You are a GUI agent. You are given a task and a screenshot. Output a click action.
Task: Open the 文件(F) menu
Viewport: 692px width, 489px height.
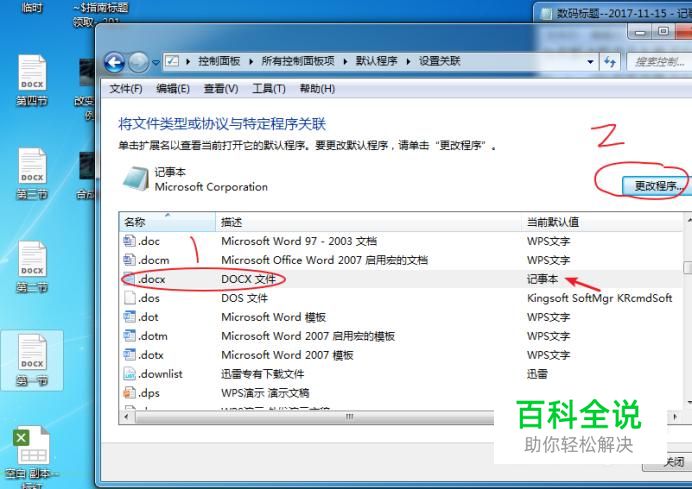coord(126,89)
